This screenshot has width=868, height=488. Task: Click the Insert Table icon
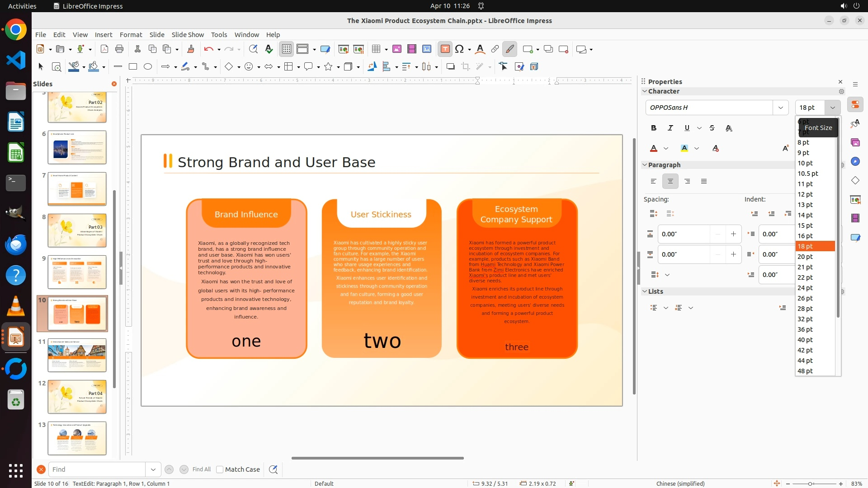(x=376, y=49)
